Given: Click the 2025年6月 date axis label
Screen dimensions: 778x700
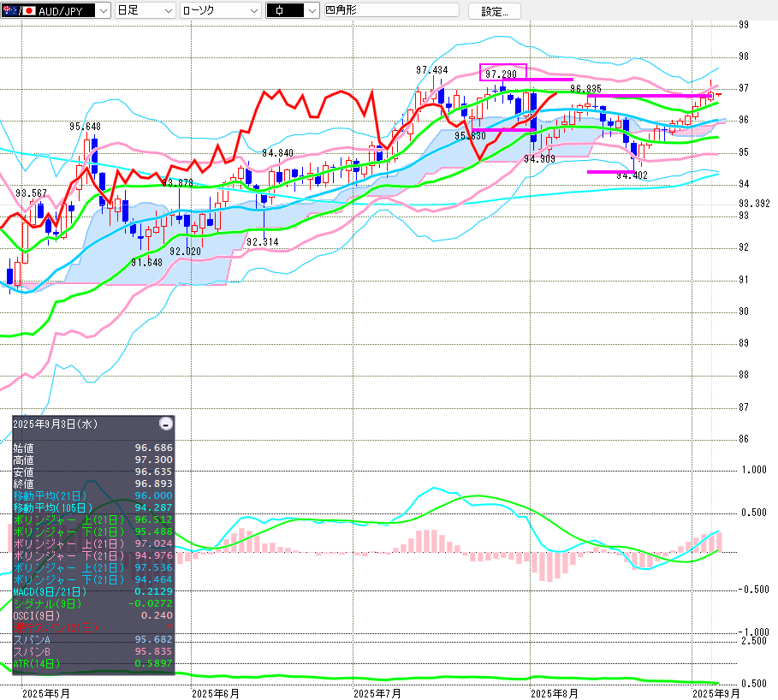Looking at the screenshot, I should tap(216, 693).
